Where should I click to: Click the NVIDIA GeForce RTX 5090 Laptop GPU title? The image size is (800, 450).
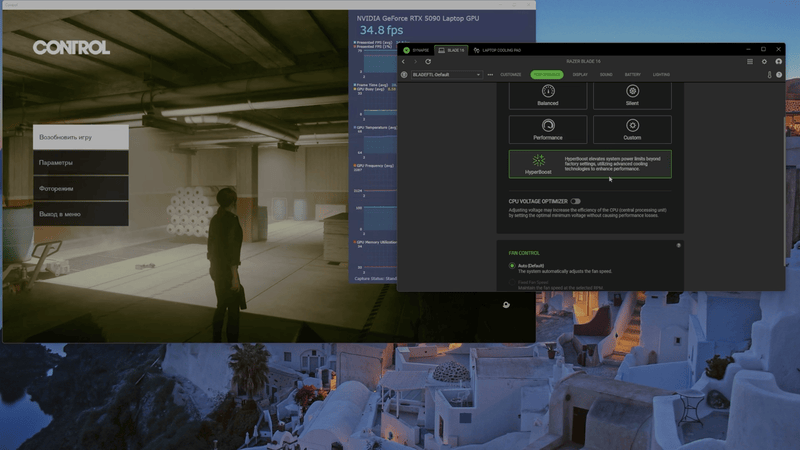[x=417, y=18]
